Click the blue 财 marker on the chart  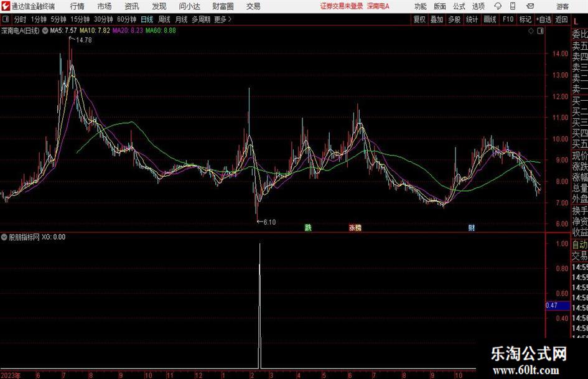[x=472, y=228]
